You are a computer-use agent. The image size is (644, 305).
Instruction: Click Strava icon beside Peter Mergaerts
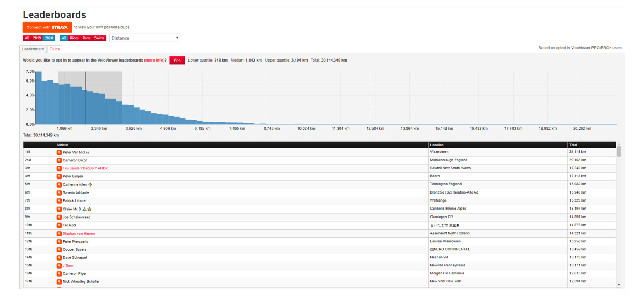(x=59, y=241)
